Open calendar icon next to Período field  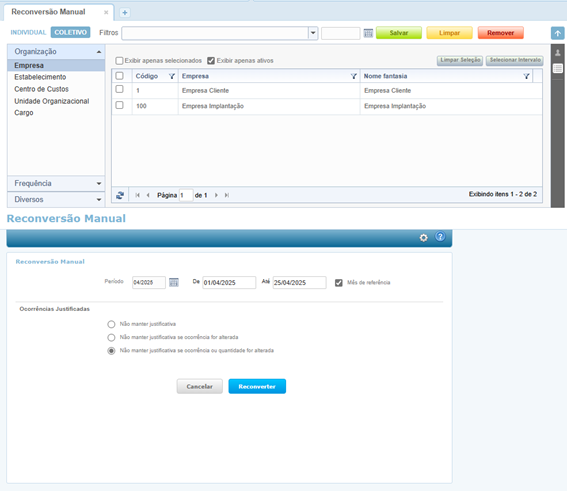tap(174, 282)
